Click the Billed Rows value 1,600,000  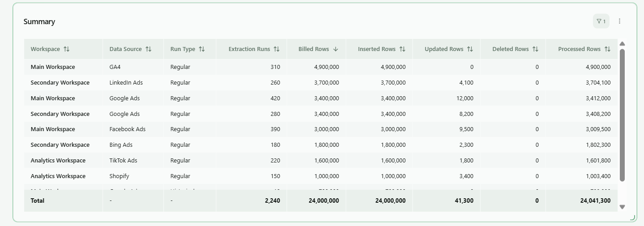326,161
